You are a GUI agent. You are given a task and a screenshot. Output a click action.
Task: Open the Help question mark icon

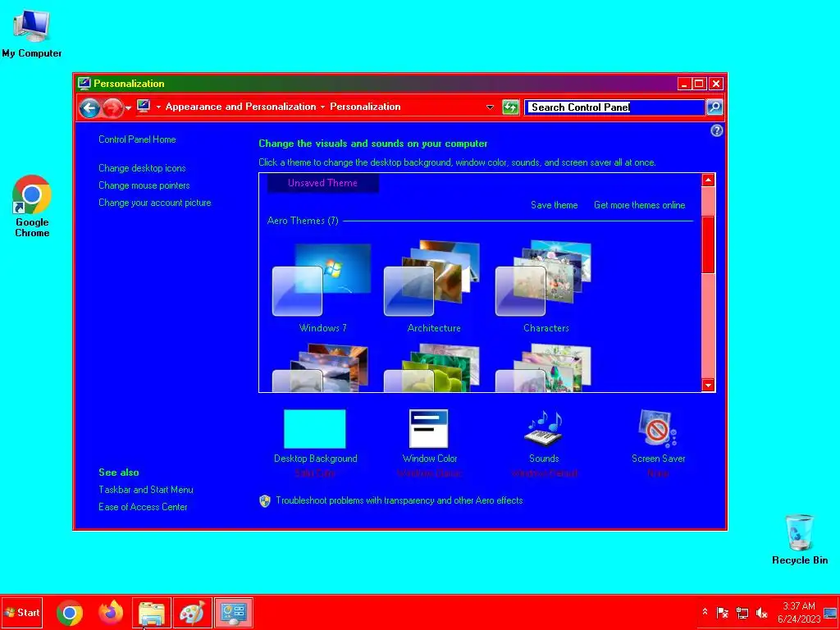tap(716, 130)
